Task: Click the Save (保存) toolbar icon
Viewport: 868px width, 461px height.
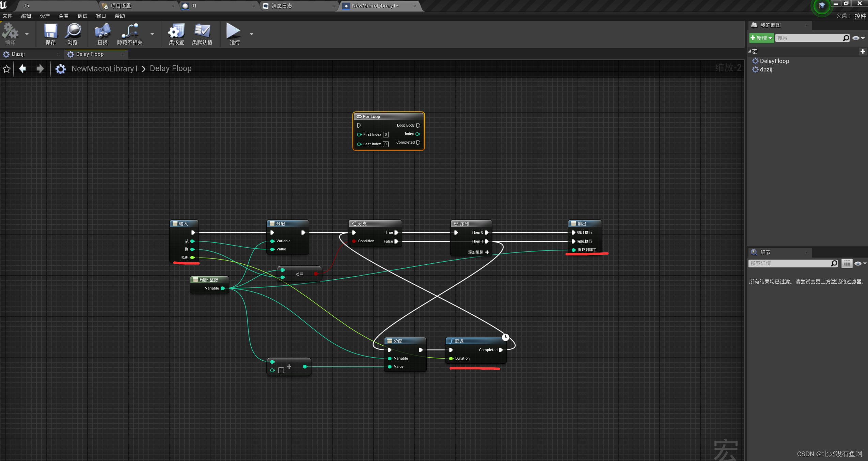Action: coord(50,31)
